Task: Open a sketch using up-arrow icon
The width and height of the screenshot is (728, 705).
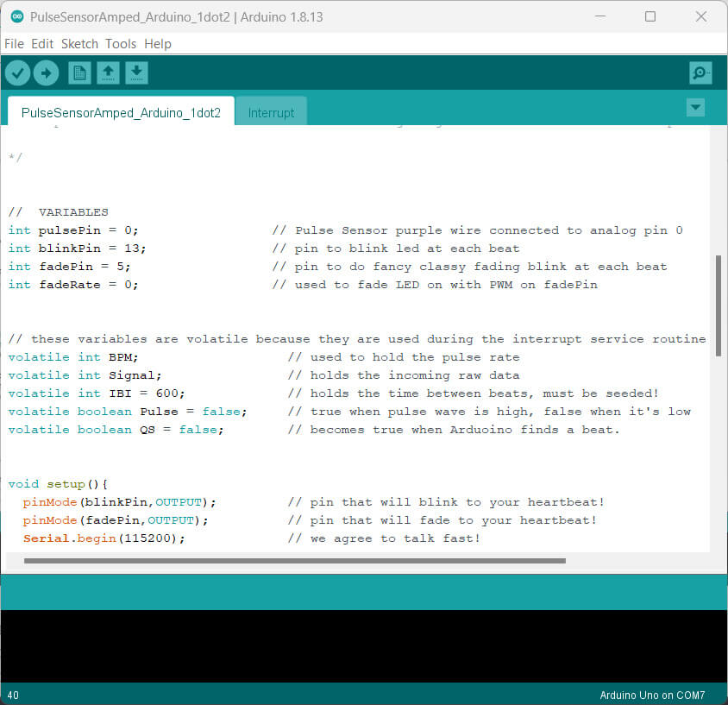Action: point(108,73)
